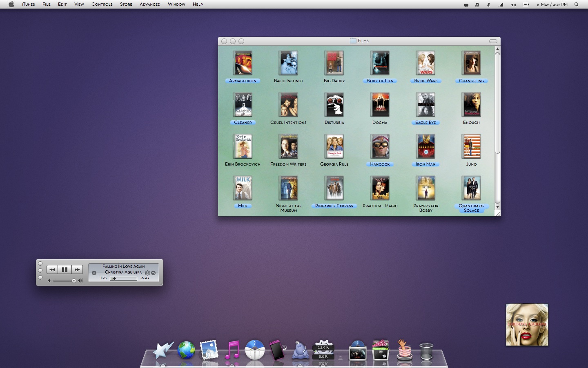Open the Apple menu
The width and height of the screenshot is (588, 368).
pos(11,4)
